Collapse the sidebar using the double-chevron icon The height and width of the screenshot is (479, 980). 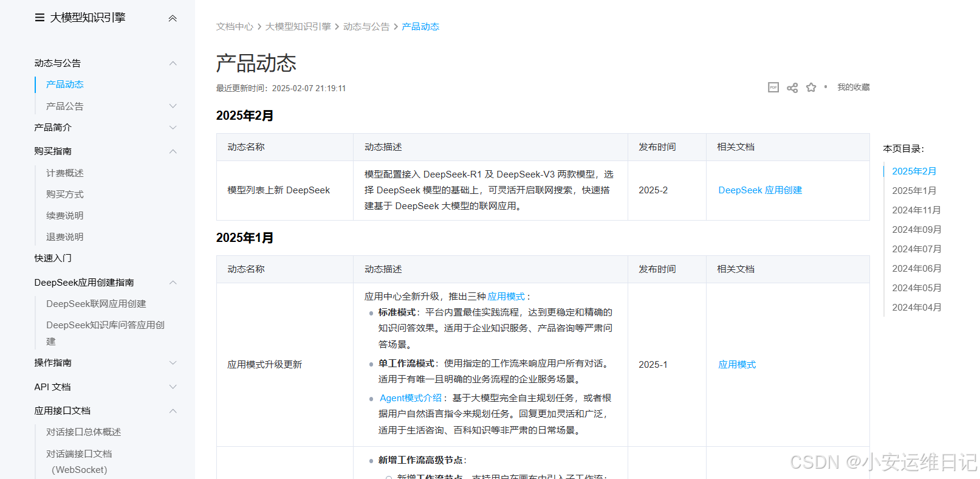click(173, 18)
